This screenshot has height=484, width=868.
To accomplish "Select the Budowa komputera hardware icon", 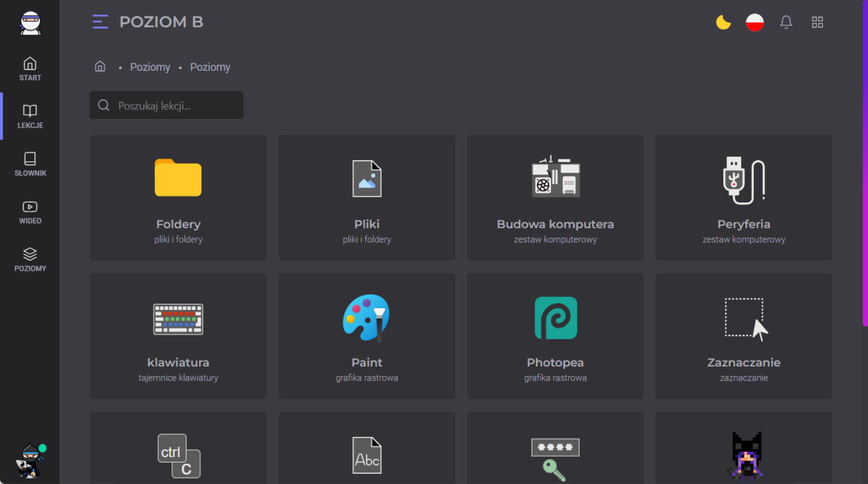I will [x=555, y=177].
